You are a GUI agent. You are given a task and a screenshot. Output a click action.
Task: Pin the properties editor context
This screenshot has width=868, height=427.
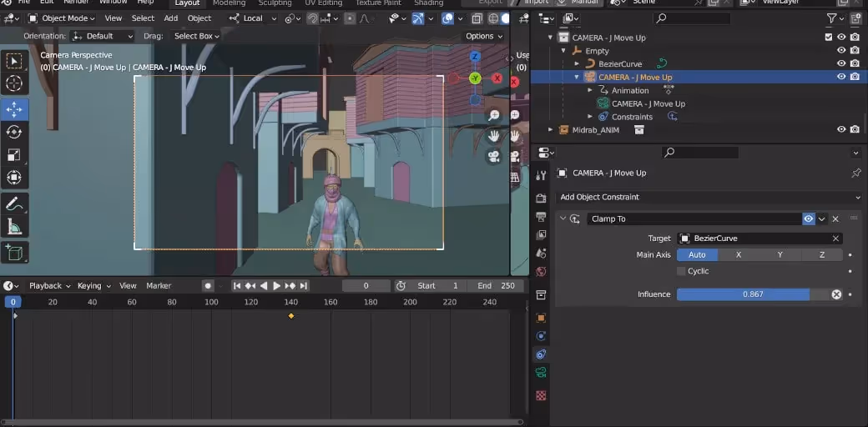click(855, 173)
